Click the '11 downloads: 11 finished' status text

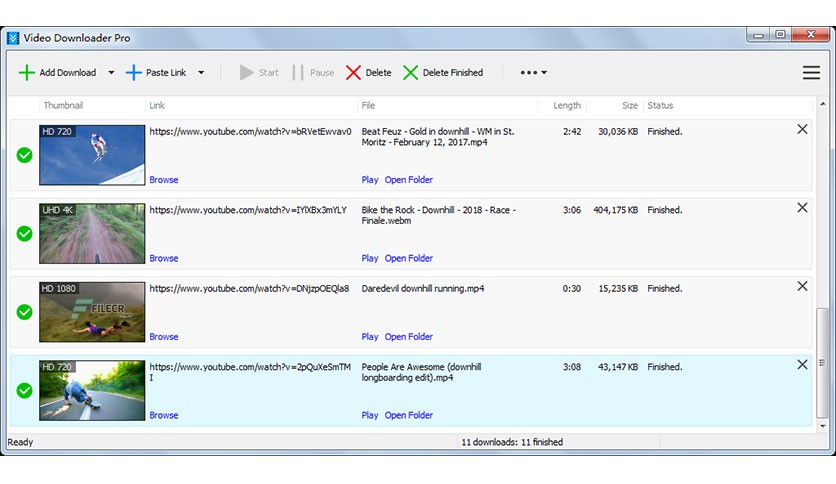(512, 442)
